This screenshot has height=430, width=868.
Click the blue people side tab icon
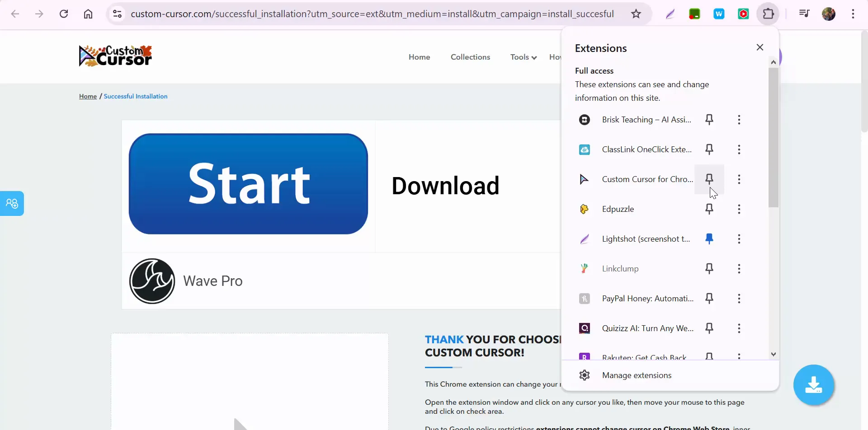pos(12,204)
